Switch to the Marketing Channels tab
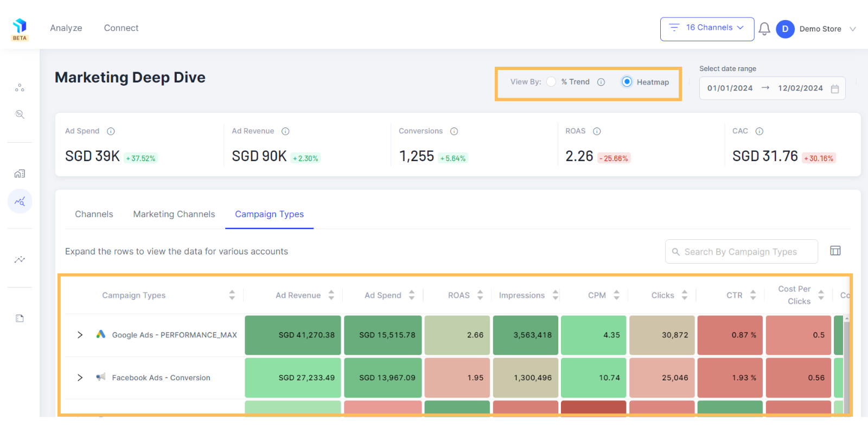 [x=174, y=214]
